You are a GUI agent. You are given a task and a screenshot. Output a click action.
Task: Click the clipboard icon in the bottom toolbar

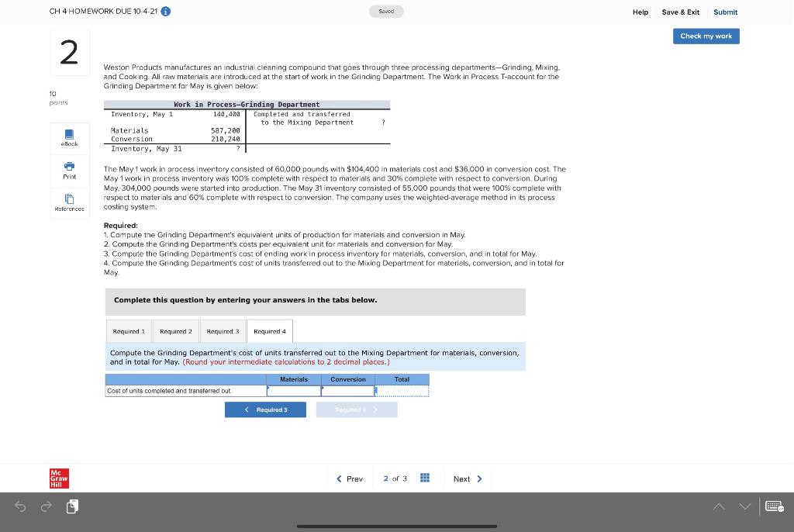point(72,505)
